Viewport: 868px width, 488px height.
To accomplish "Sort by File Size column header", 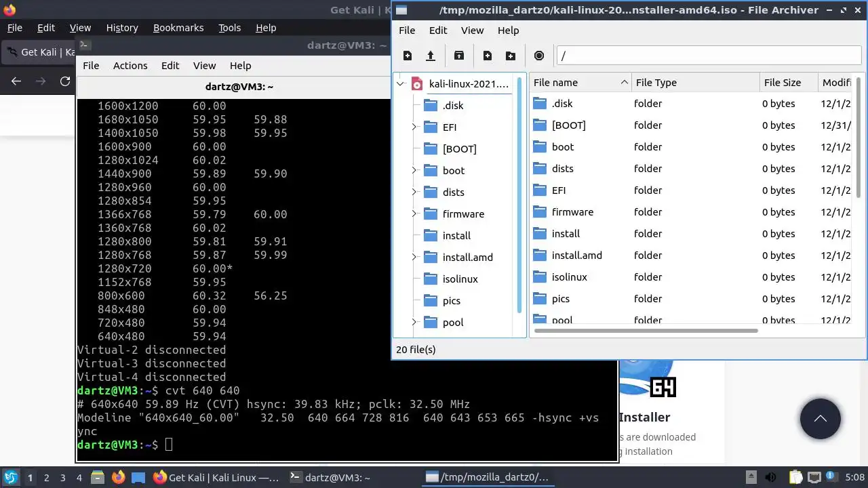I will (789, 83).
